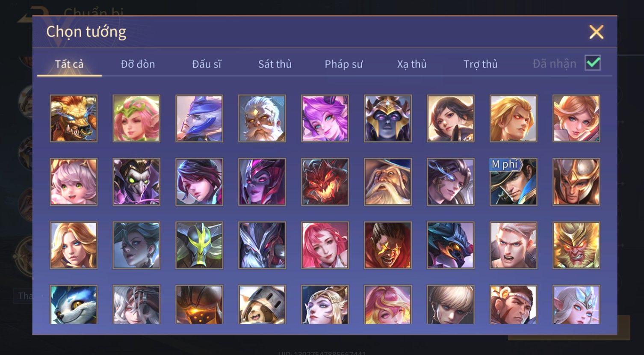Select the red lava demon hero portrait
644x355 pixels.
[325, 182]
